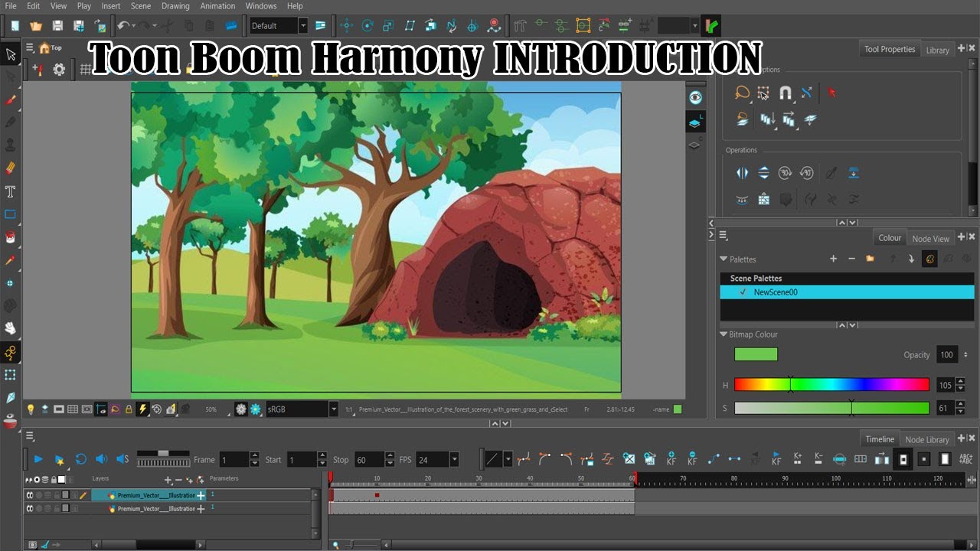Toggle Sound Scrubbing button
The height and width of the screenshot is (551, 980).
pyautogui.click(x=122, y=459)
